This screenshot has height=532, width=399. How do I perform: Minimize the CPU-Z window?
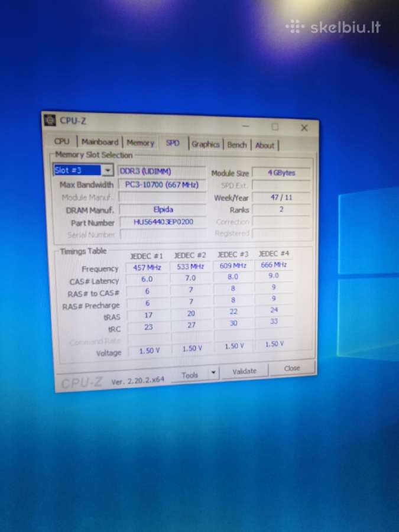(246, 126)
